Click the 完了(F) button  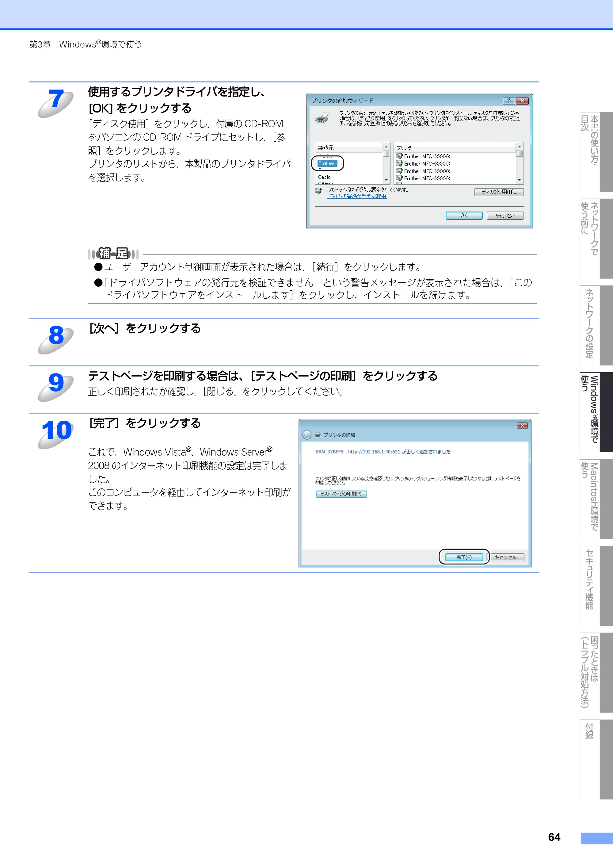(464, 557)
